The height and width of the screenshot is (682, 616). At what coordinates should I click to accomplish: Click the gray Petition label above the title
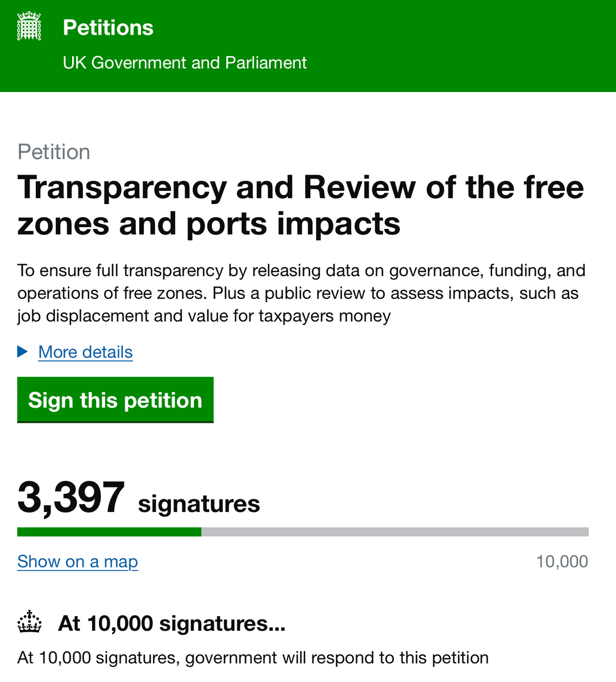click(54, 152)
